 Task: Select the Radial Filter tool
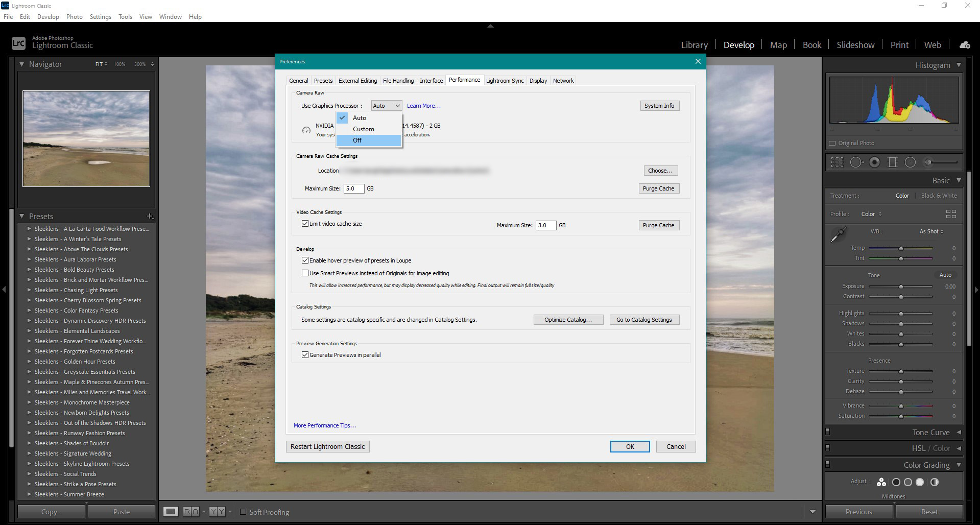910,162
